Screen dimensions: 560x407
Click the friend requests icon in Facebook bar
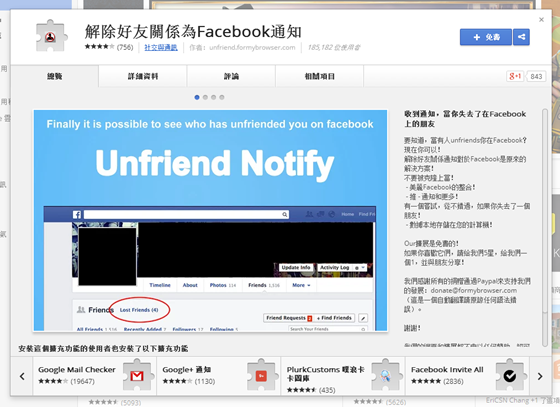pyautogui.click(x=309, y=214)
